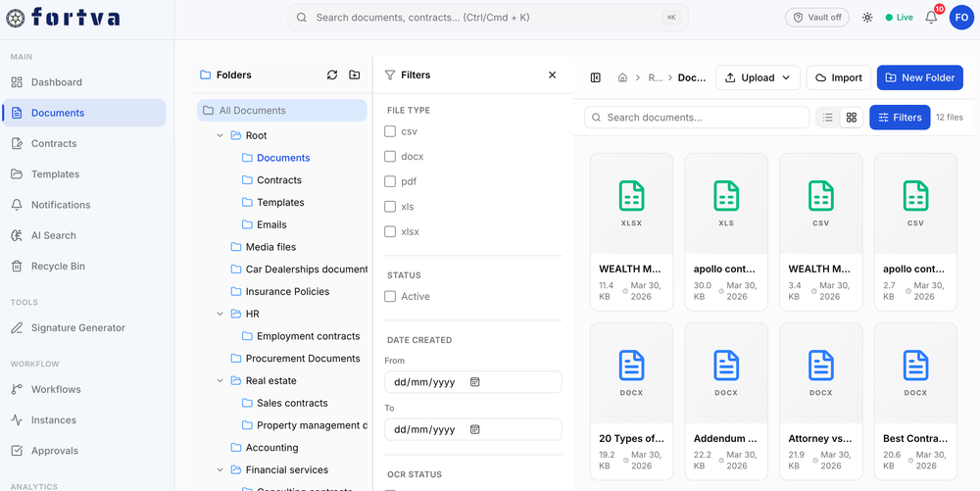Check the xls file type filter
This screenshot has height=491, width=980.
point(390,206)
